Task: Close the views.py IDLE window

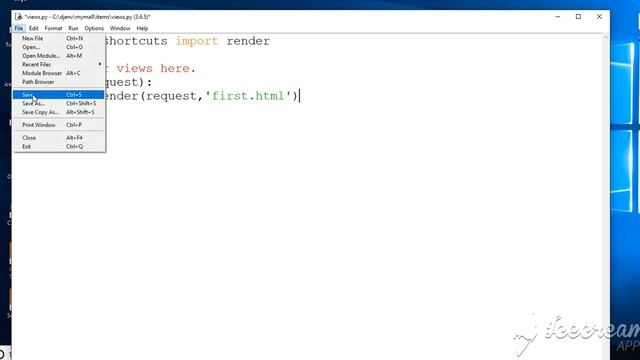Action: point(599,17)
